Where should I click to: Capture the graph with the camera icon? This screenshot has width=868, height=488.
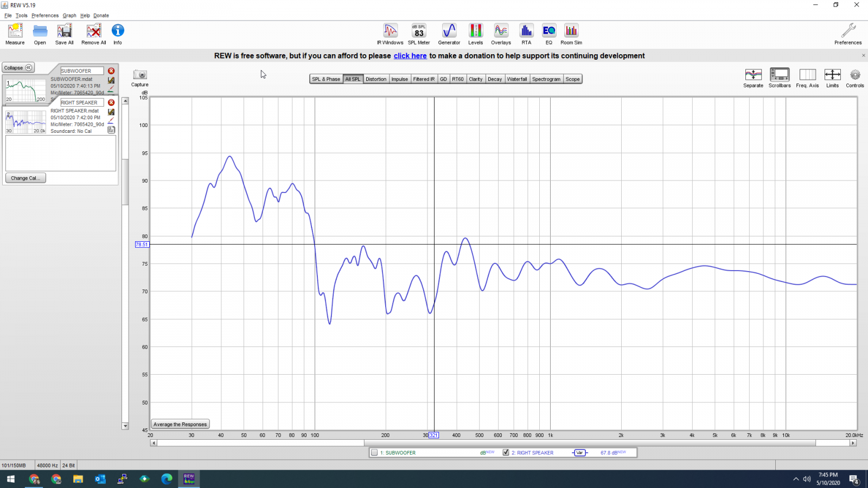[x=140, y=75]
